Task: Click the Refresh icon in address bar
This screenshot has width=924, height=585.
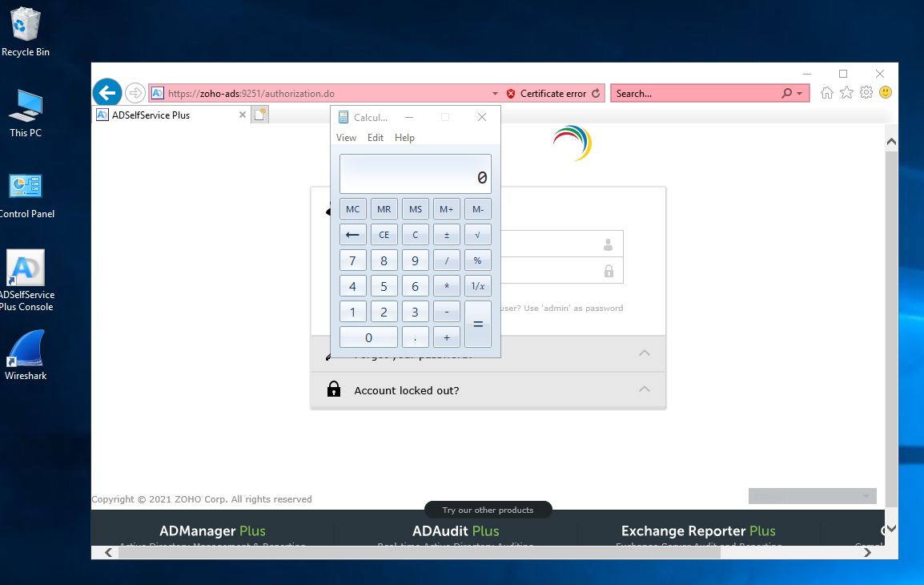Action: tap(596, 94)
